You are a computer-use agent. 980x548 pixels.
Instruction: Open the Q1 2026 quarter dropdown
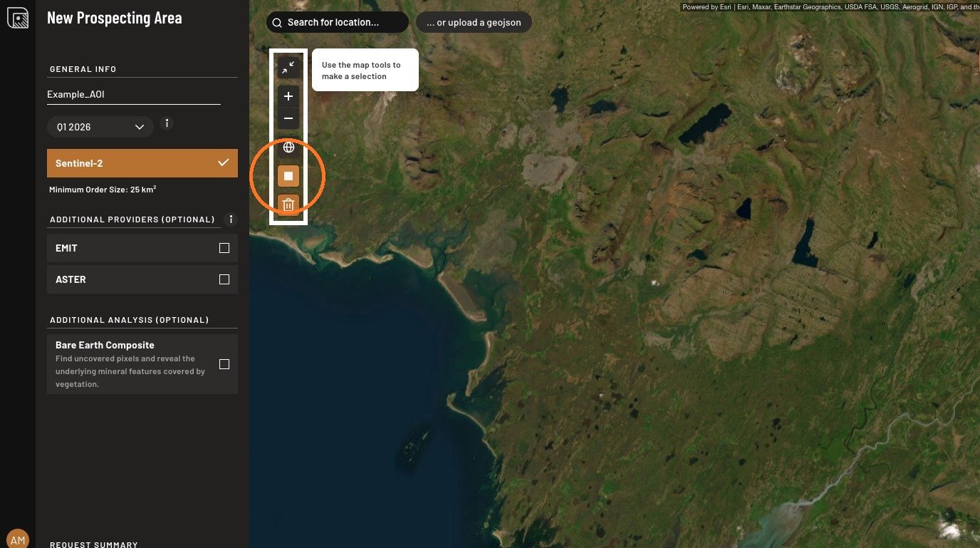click(x=100, y=127)
